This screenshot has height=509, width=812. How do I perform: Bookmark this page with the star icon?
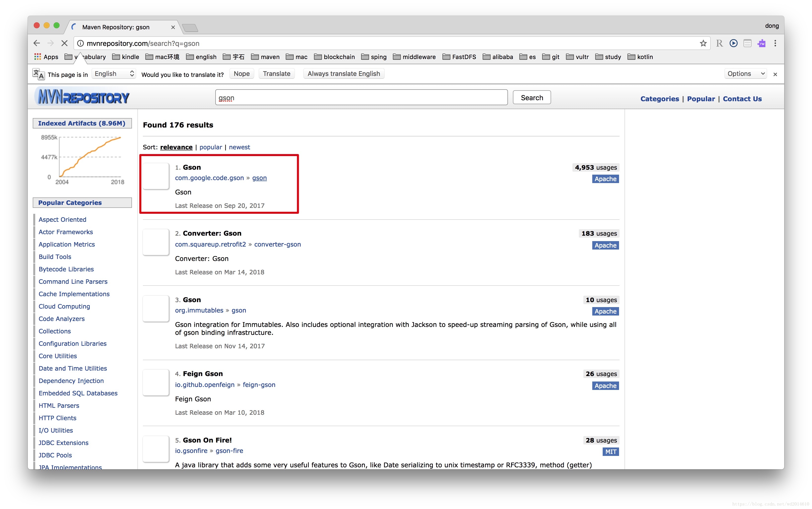pyautogui.click(x=703, y=43)
